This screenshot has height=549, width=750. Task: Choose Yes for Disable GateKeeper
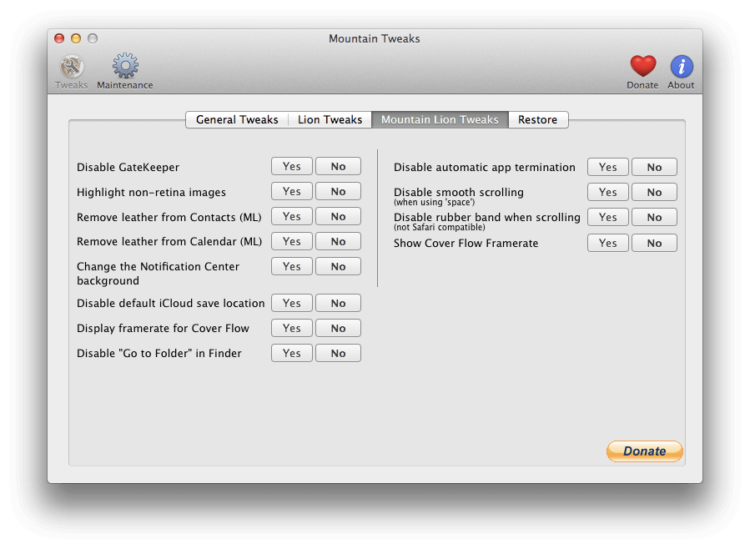click(x=292, y=166)
